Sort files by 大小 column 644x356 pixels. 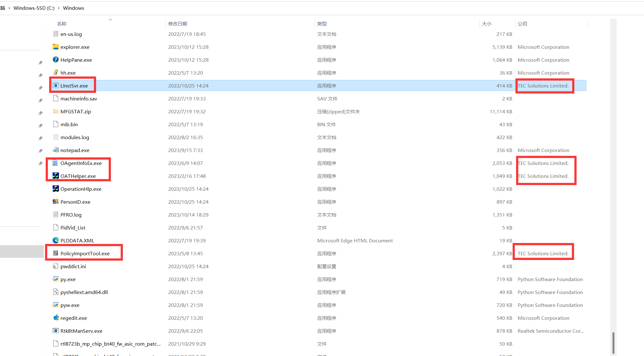click(486, 24)
